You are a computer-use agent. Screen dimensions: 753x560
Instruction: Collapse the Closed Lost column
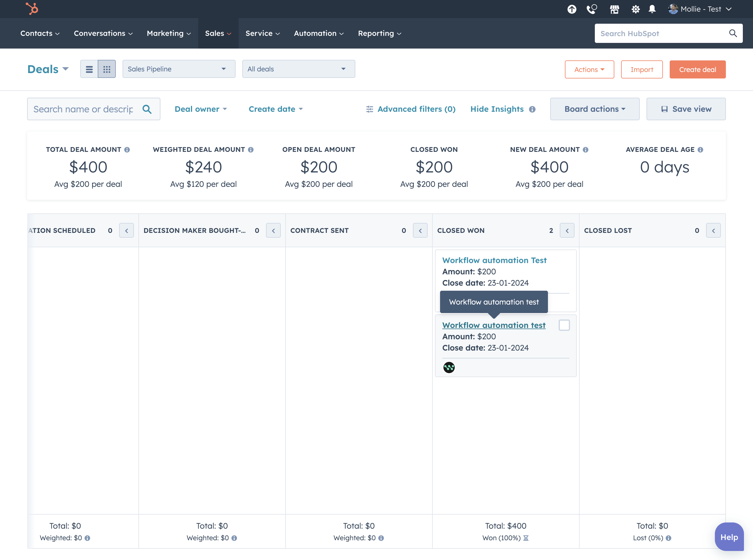click(713, 231)
